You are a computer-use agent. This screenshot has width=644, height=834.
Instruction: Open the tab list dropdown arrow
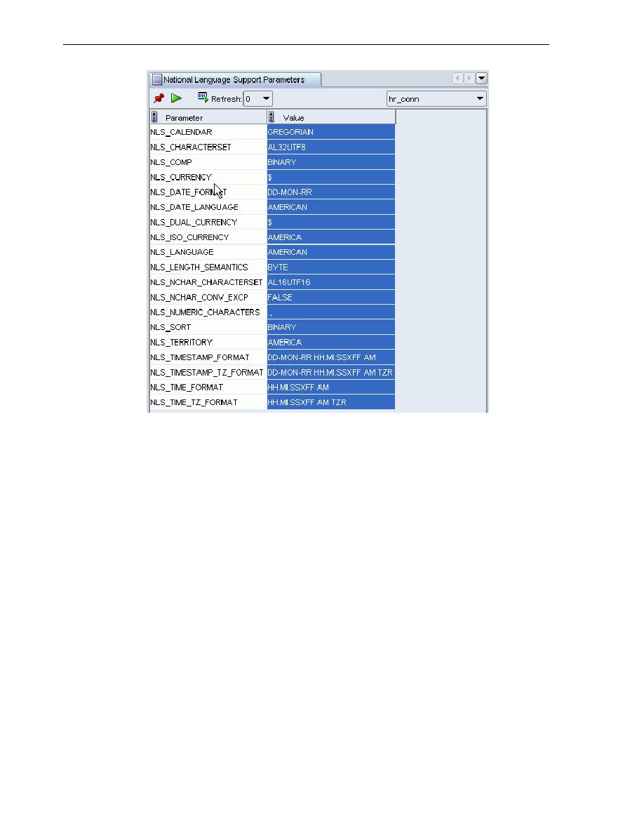pos(481,78)
